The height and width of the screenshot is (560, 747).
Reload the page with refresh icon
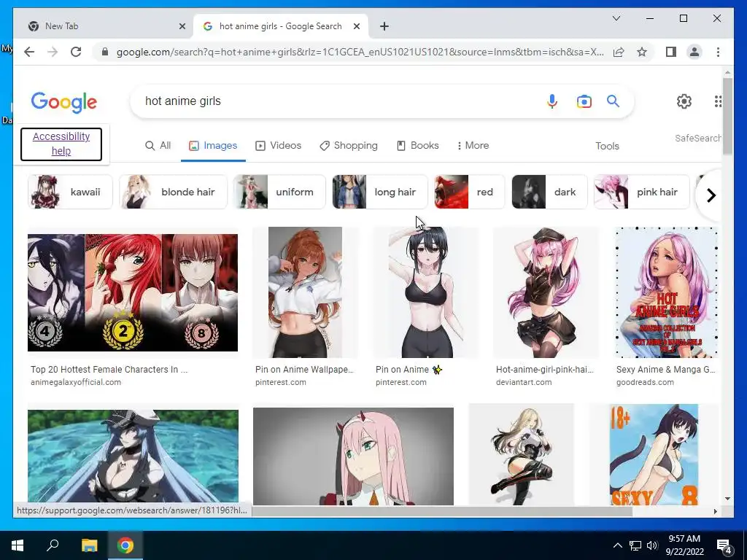[76, 52]
